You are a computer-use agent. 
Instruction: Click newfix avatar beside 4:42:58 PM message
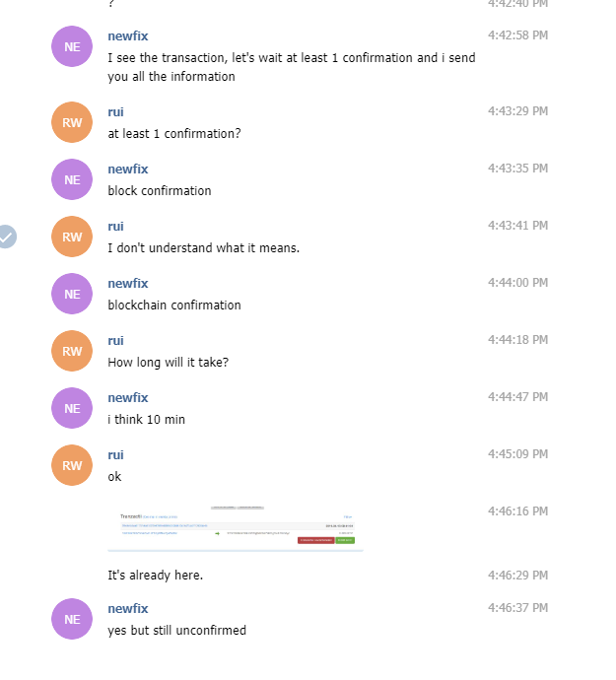(72, 46)
